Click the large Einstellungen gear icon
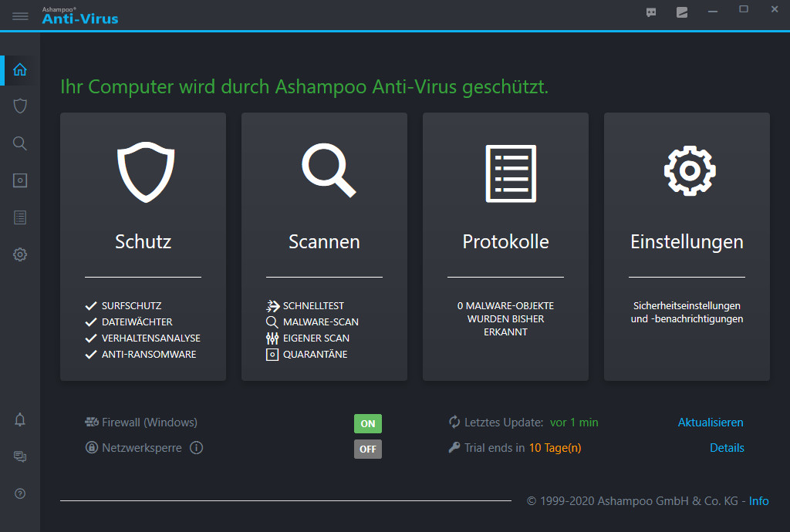The height and width of the screenshot is (532, 790). pos(690,170)
